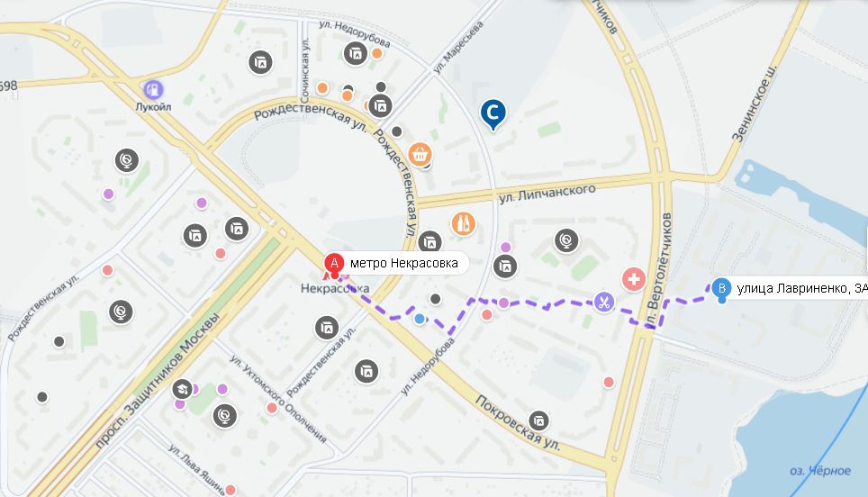Click the ул. Липчанского street label
Viewport: 868px width, 497px height.
[547, 194]
